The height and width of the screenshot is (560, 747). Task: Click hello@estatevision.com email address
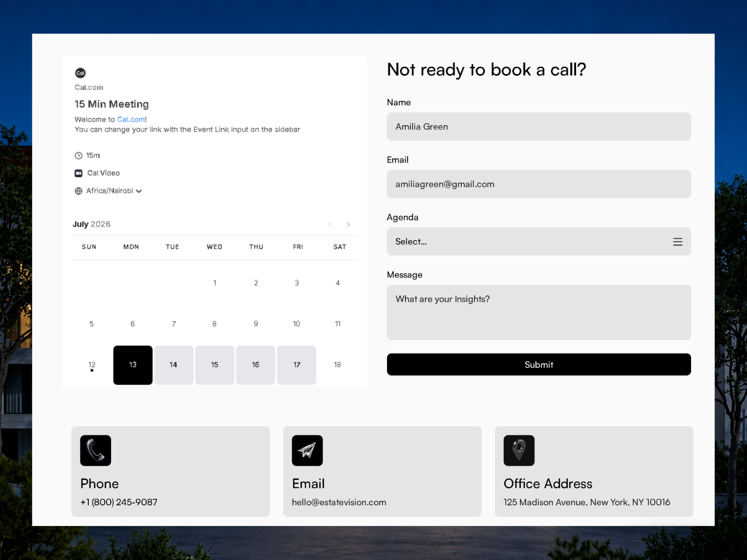click(339, 502)
